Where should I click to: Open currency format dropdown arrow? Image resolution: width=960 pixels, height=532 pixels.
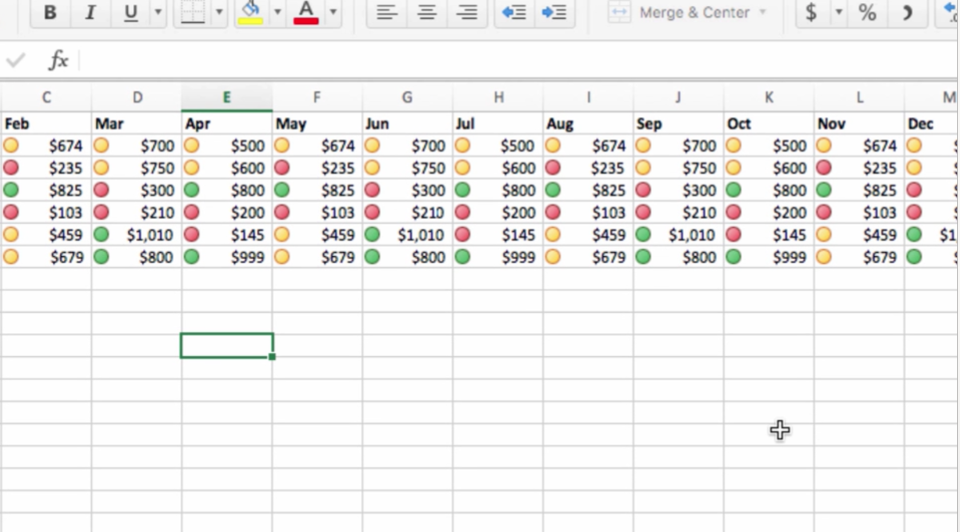tap(839, 12)
